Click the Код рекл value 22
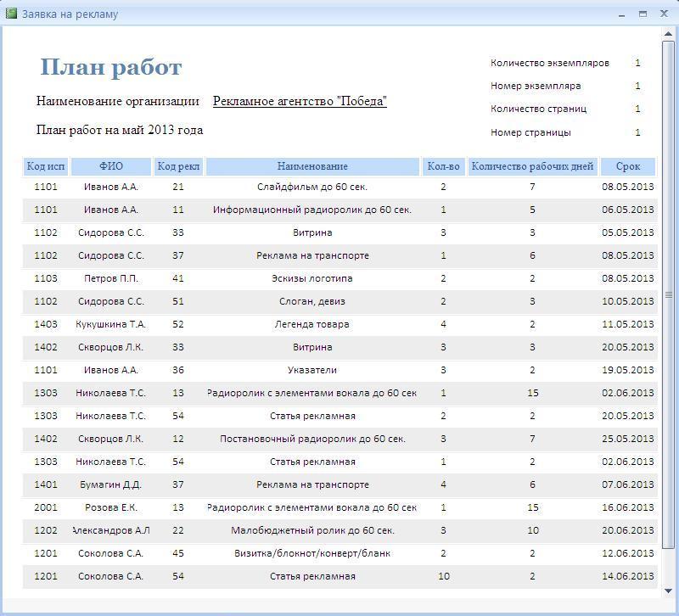 tap(178, 530)
